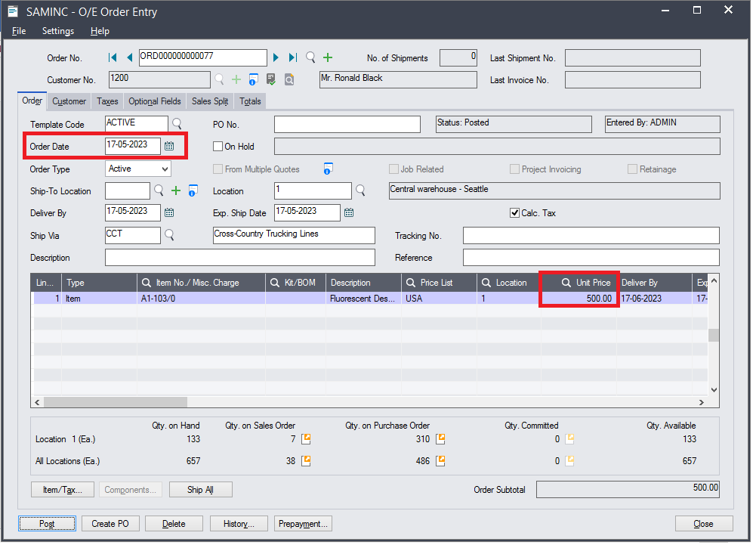Open Exp. Ship Date calendar picker
The height and width of the screenshot is (545, 756).
pos(349,212)
